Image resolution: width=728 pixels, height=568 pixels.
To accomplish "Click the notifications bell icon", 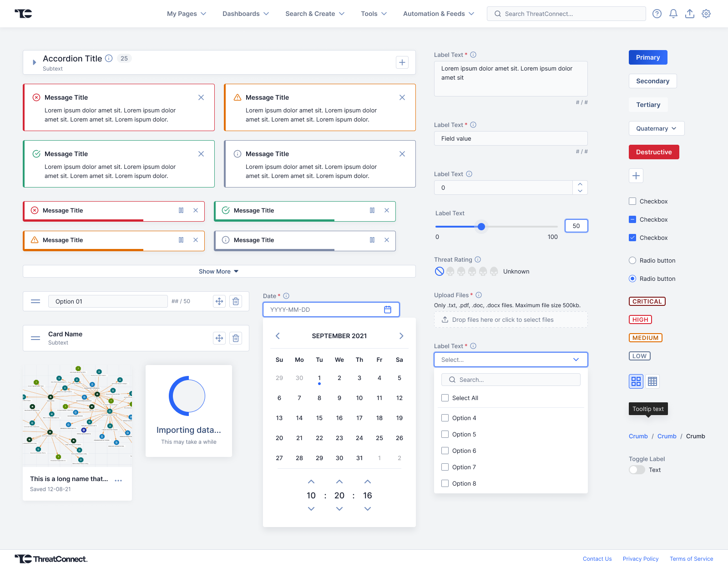I will pos(673,14).
